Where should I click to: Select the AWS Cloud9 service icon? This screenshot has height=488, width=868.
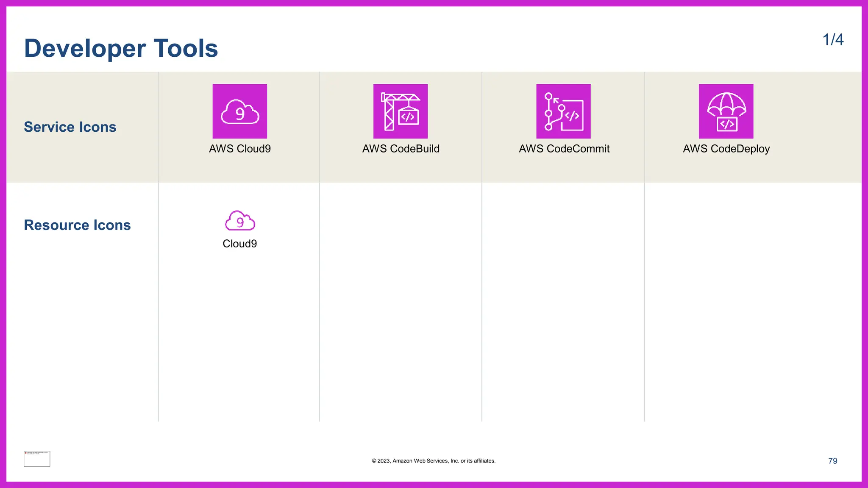240,111
